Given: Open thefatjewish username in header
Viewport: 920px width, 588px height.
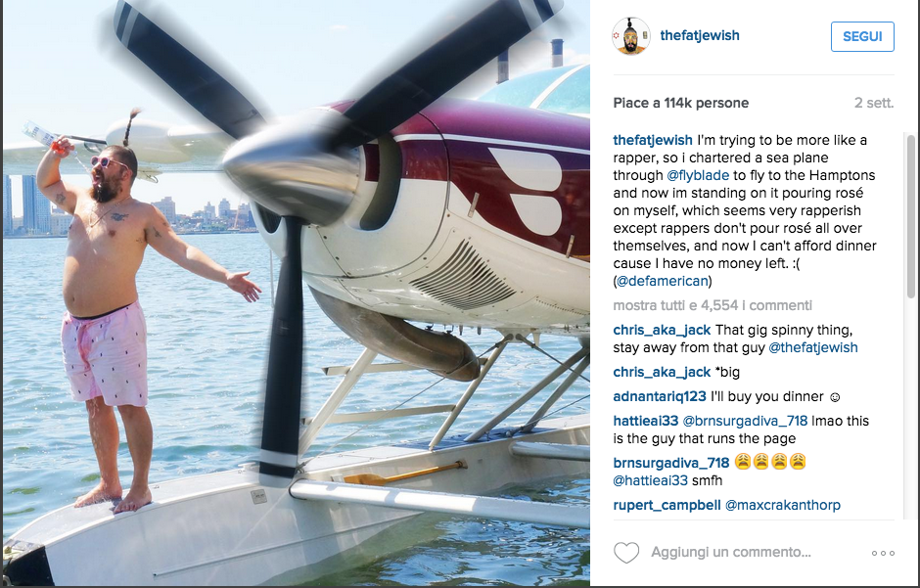Looking at the screenshot, I should tap(700, 35).
